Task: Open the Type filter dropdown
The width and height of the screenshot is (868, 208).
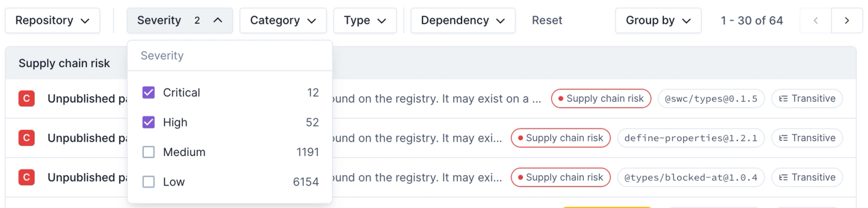Action: point(365,21)
